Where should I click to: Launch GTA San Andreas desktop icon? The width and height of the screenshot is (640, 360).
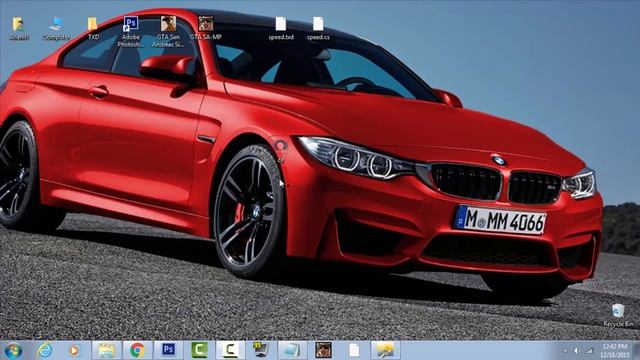click(x=168, y=31)
